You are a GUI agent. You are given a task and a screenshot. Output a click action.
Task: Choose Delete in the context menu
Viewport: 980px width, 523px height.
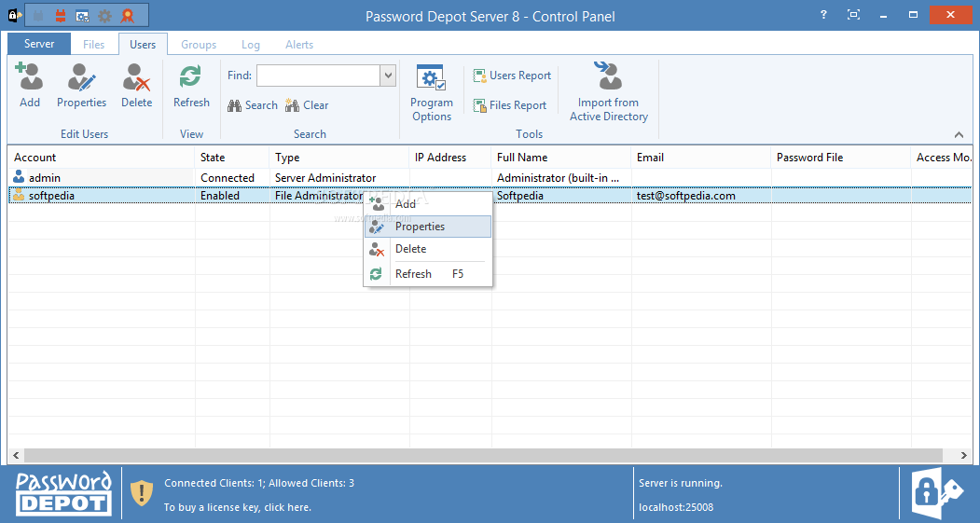[x=428, y=249]
